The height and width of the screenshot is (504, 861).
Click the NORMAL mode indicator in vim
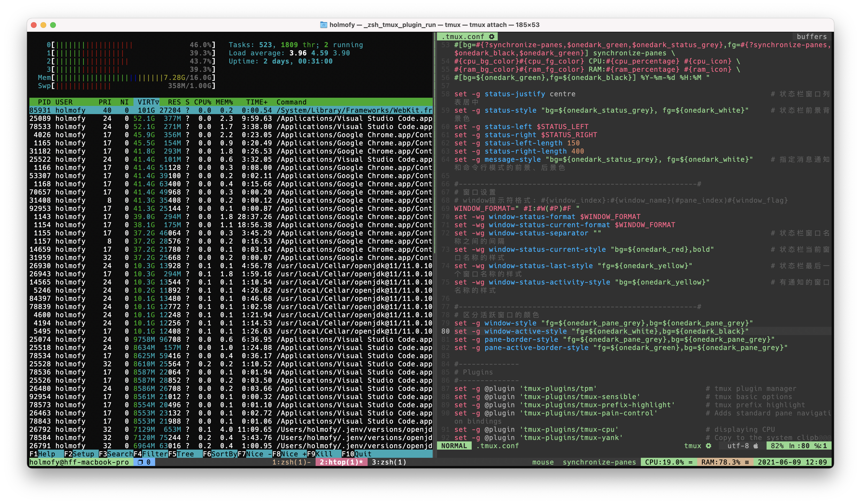454,446
